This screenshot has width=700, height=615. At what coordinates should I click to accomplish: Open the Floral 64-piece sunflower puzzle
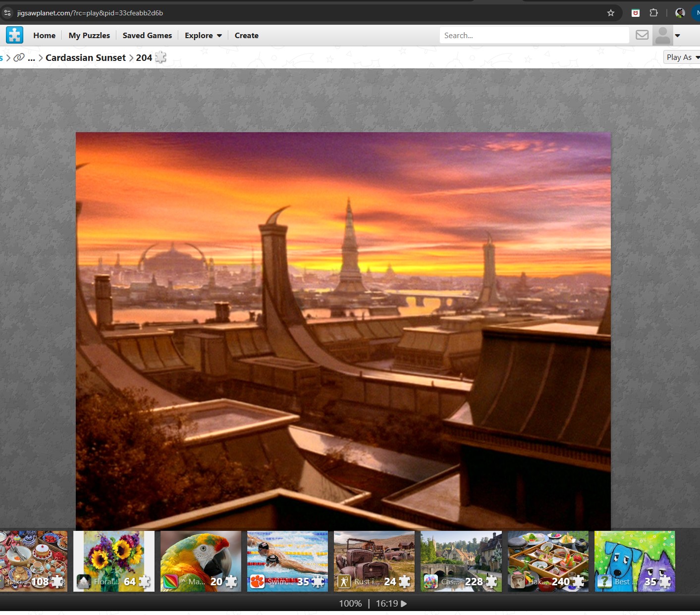114,561
